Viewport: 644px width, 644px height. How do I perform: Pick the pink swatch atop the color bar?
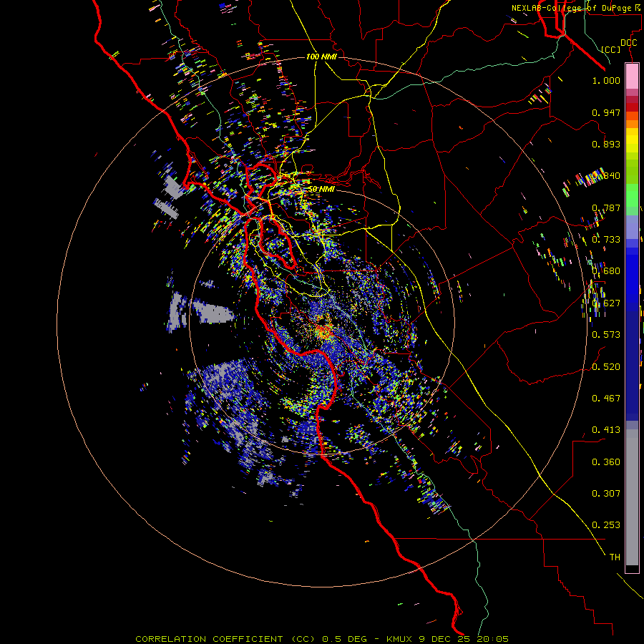[x=632, y=77]
